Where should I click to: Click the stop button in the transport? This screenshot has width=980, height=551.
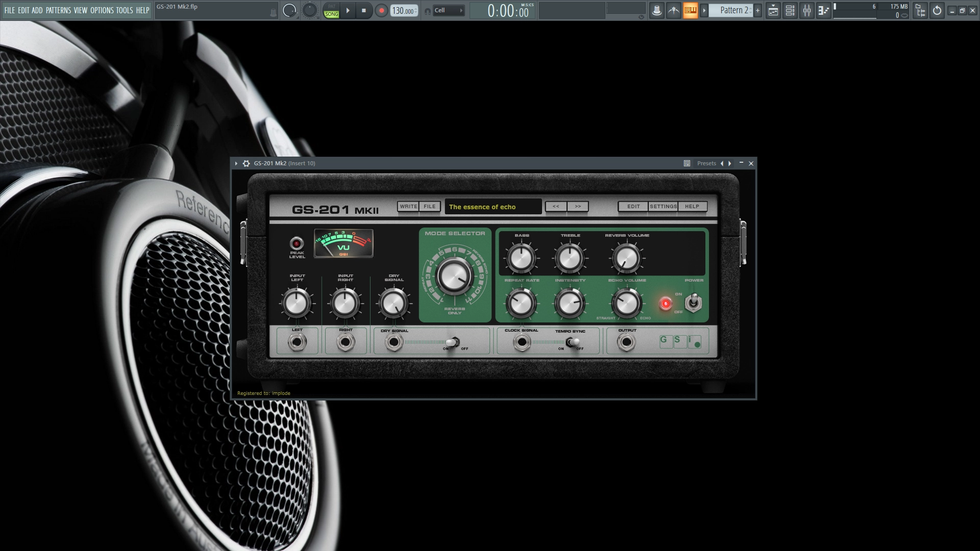click(x=364, y=10)
